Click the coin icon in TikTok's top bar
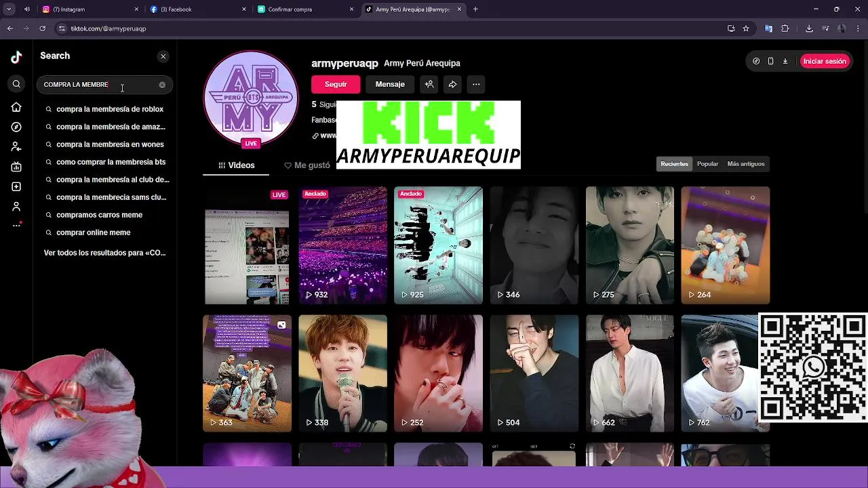The width and height of the screenshot is (868, 488). coord(756,61)
